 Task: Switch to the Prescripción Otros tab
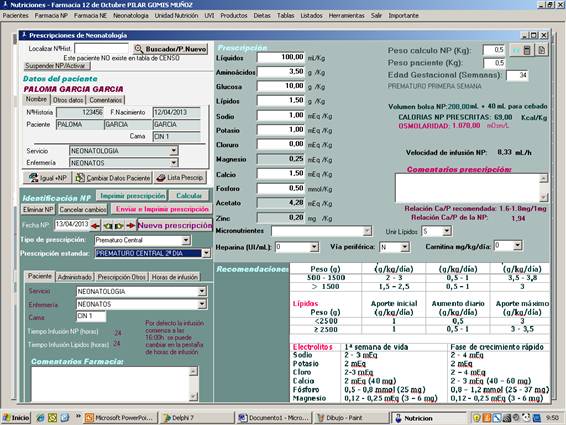[x=122, y=277]
